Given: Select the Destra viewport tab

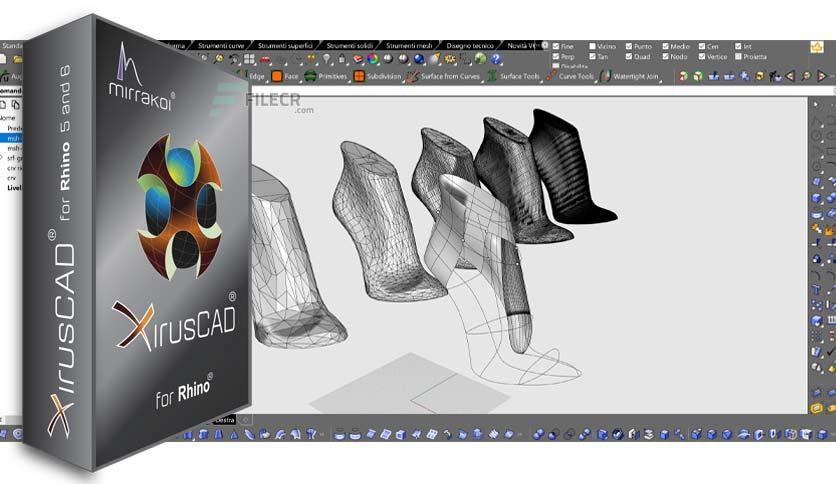Looking at the screenshot, I should pyautogui.click(x=224, y=420).
